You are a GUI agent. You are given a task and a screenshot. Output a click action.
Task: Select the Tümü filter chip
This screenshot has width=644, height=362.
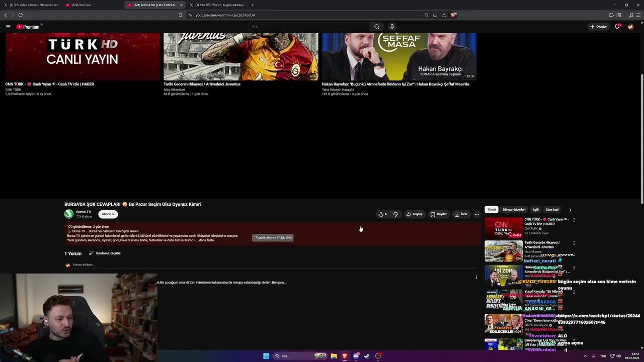tap(492, 210)
